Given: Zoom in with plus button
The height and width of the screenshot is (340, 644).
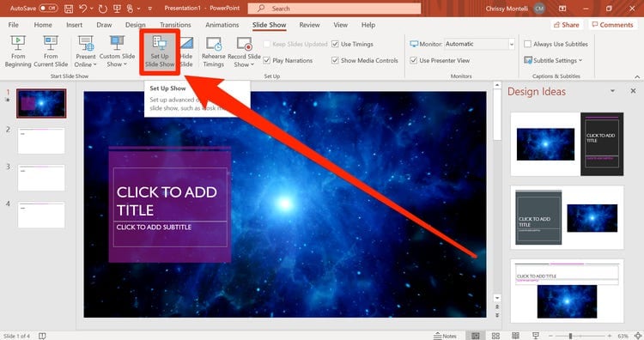Looking at the screenshot, I should point(610,336).
